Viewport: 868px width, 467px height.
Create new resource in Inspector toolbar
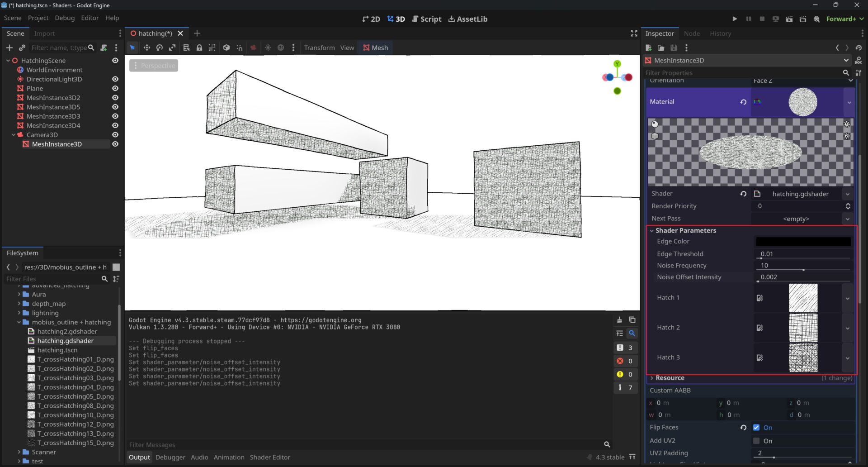click(x=648, y=48)
